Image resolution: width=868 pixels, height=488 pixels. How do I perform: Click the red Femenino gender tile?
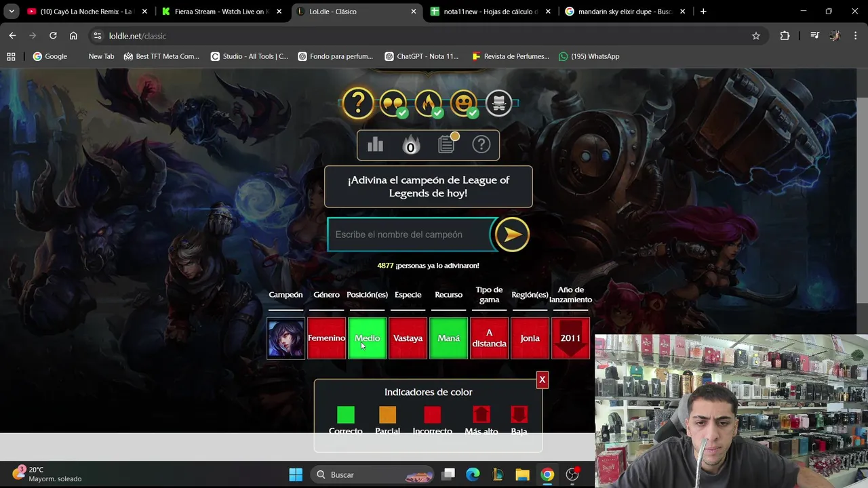tap(327, 338)
